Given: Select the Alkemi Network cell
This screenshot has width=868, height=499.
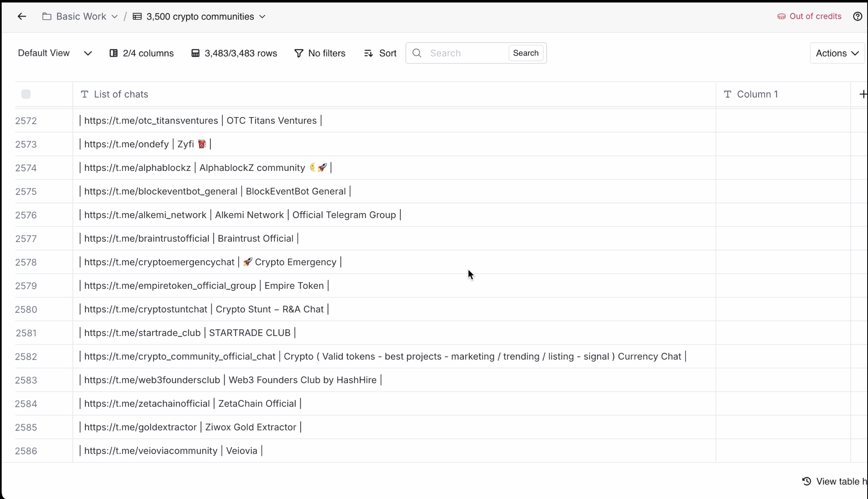Looking at the screenshot, I should (394, 215).
